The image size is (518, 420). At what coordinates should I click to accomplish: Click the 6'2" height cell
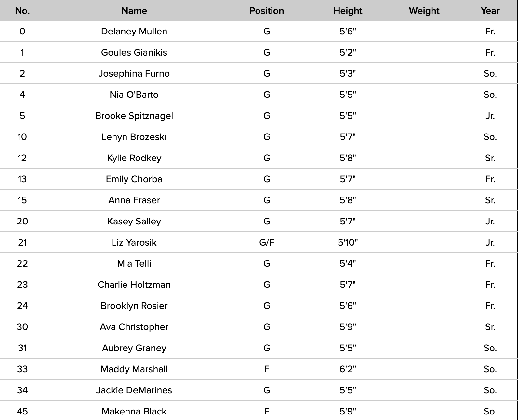tap(348, 369)
